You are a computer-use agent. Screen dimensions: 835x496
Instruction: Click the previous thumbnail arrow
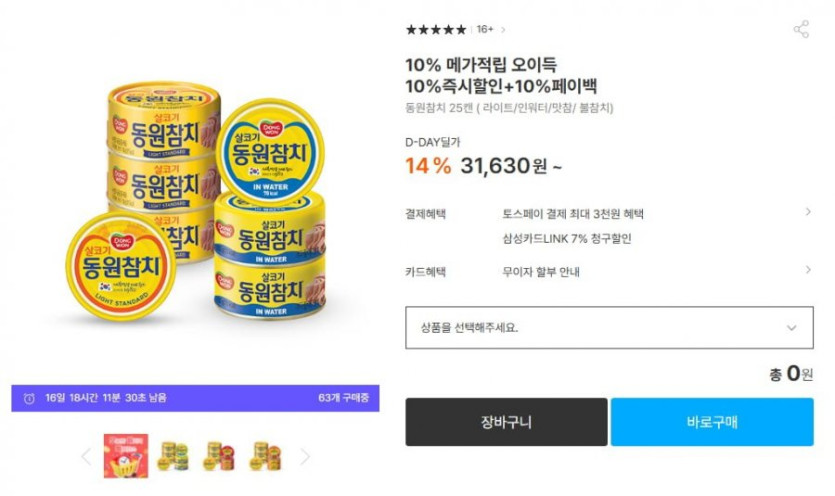(x=86, y=457)
